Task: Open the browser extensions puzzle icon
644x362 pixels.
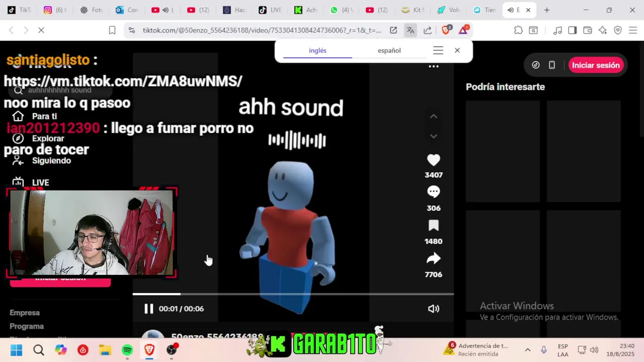Action: [x=518, y=30]
